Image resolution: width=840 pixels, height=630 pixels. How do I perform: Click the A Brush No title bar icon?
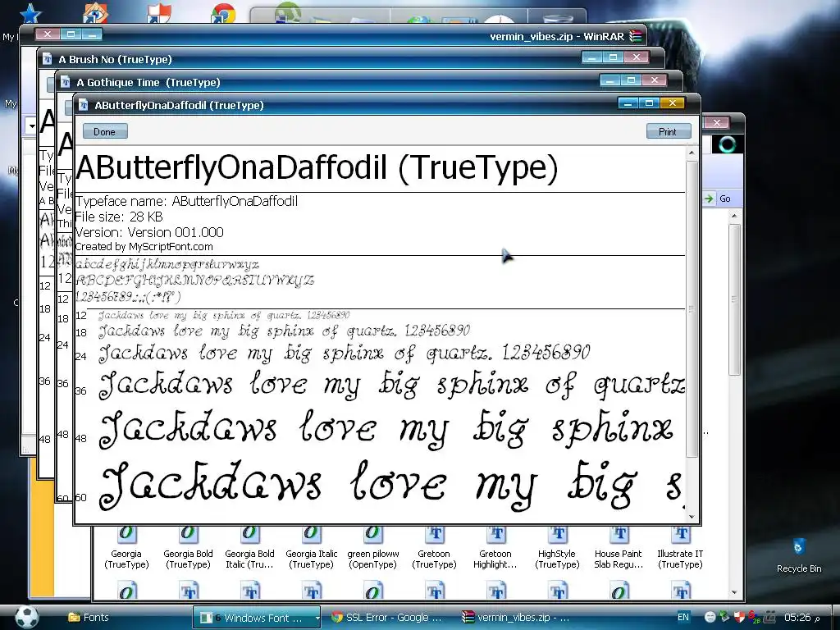47,59
